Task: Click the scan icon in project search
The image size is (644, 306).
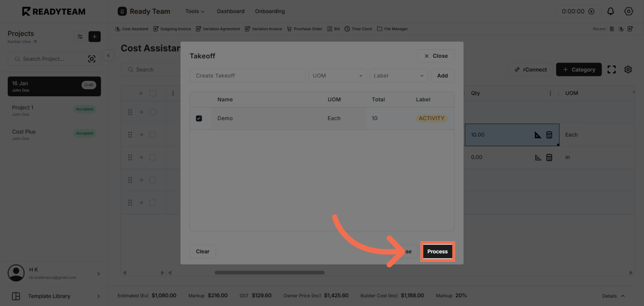Action: (x=92, y=59)
